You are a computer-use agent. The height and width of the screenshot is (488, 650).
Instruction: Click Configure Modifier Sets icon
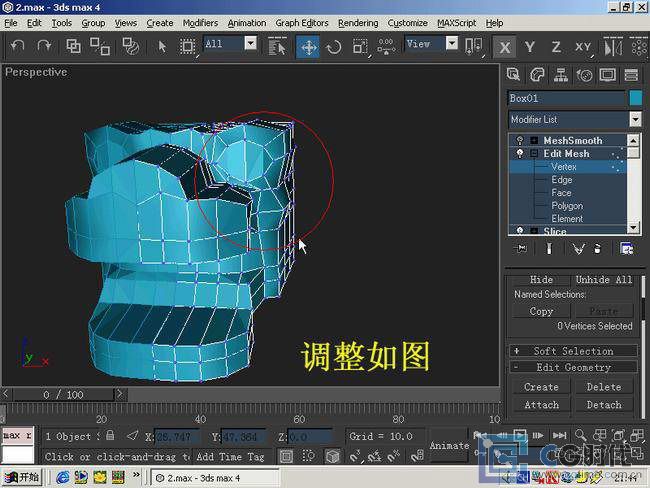click(626, 248)
